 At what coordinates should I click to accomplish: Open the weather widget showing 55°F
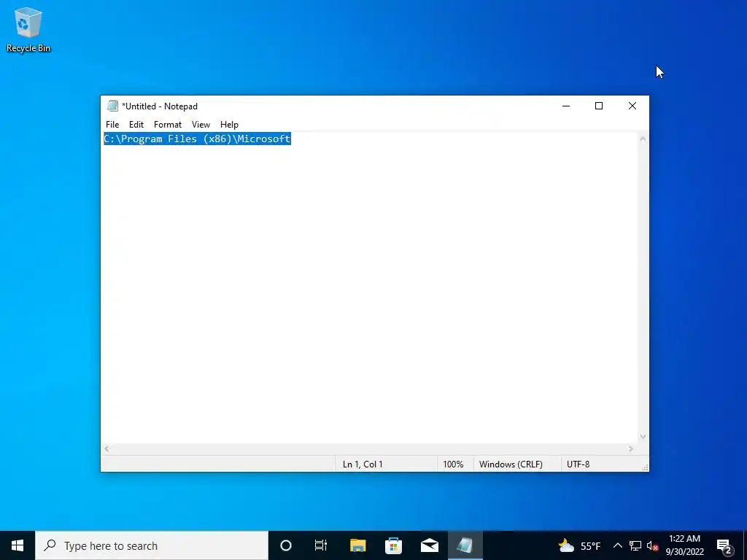click(579, 545)
